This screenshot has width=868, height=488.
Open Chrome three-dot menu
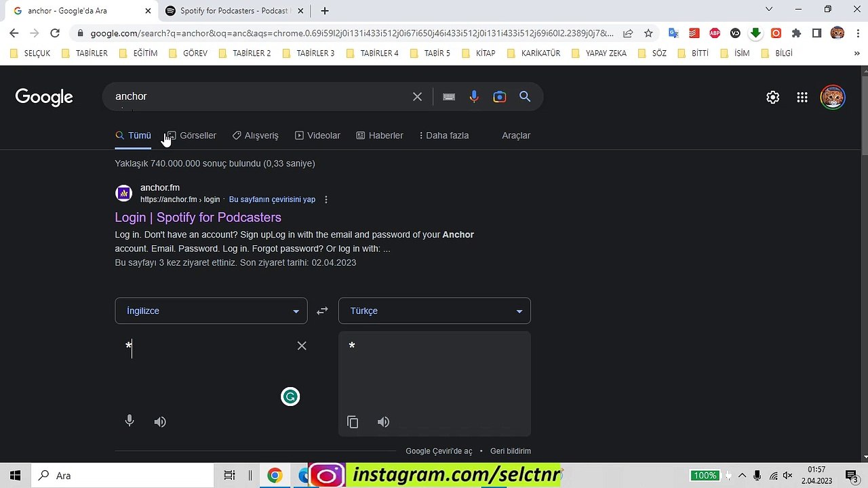[857, 33]
